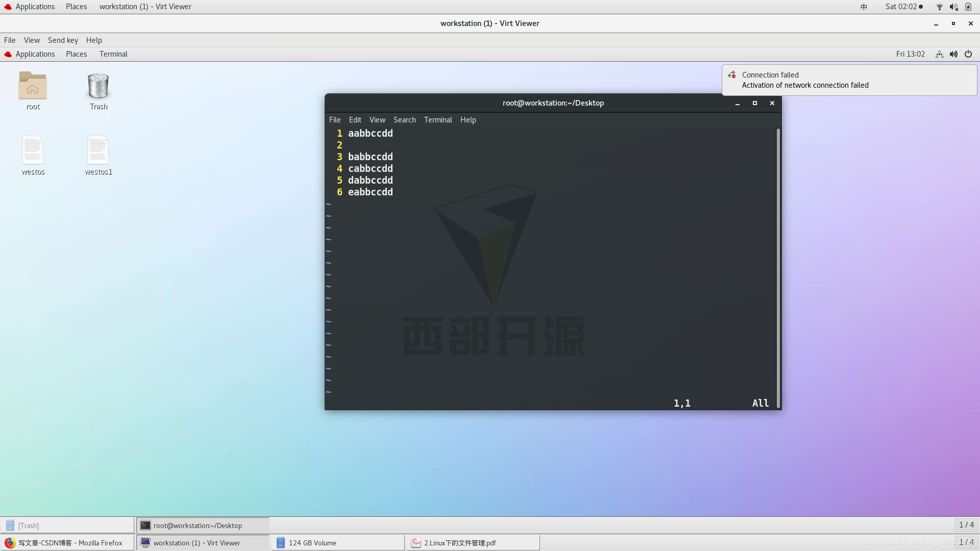Image resolution: width=980 pixels, height=551 pixels.
Task: Expand Places menu in top bar
Action: [76, 6]
